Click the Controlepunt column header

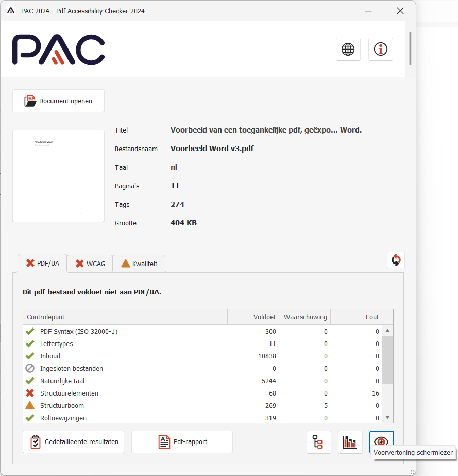point(125,317)
